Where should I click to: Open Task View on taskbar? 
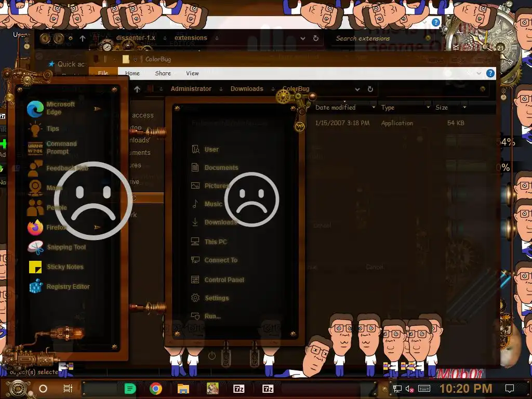click(68, 389)
